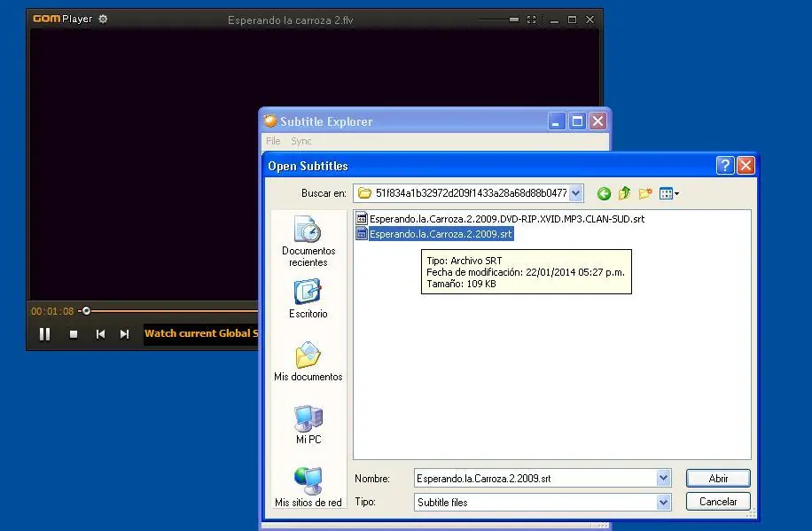812x531 pixels.
Task: Skip to the previous track
Action: pyautogui.click(x=100, y=334)
